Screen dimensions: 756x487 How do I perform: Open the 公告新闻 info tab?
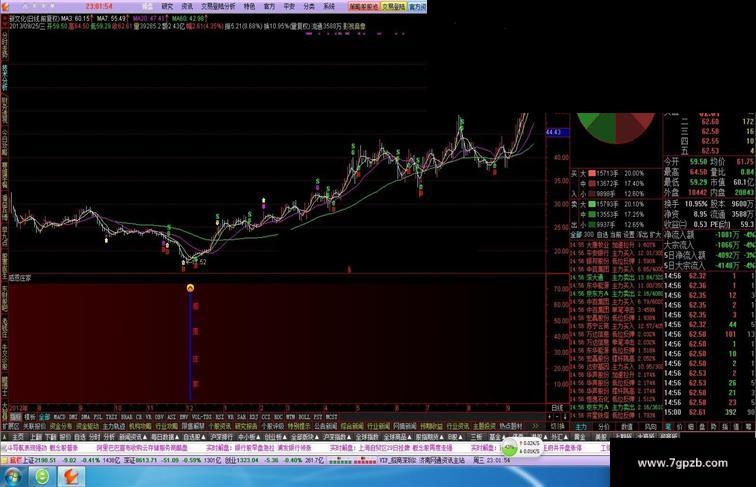tap(324, 426)
